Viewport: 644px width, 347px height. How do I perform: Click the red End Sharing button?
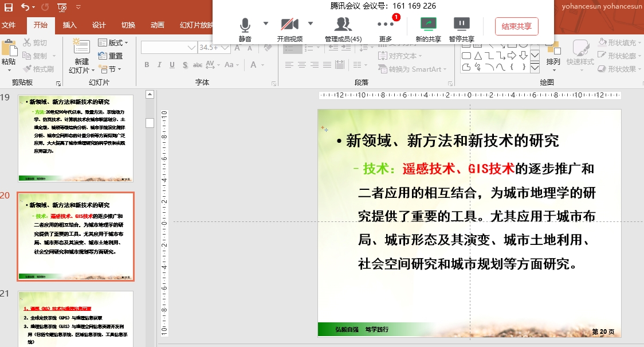[516, 26]
